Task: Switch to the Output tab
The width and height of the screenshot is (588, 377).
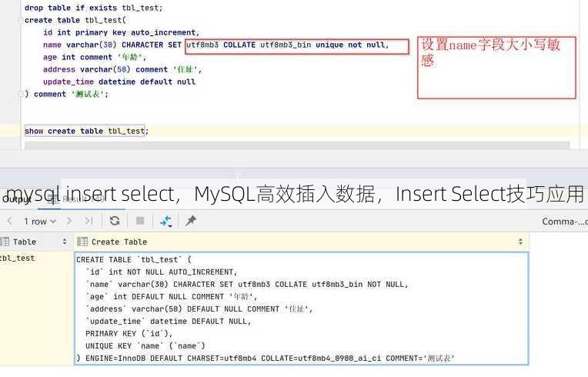Action: click(16, 199)
